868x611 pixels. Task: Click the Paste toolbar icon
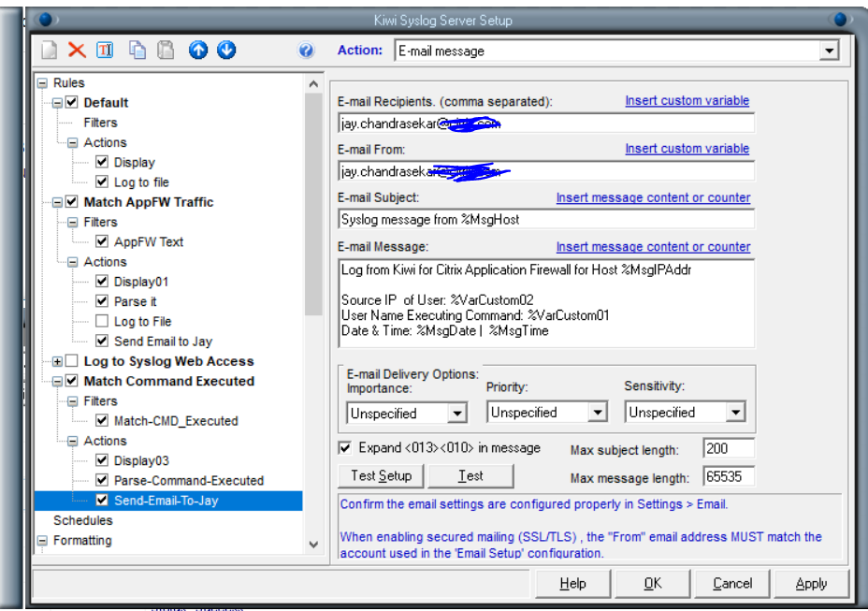pyautogui.click(x=166, y=51)
